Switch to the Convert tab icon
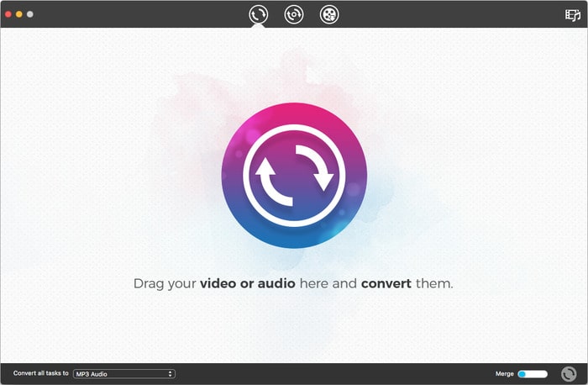The image size is (588, 385). (259, 14)
